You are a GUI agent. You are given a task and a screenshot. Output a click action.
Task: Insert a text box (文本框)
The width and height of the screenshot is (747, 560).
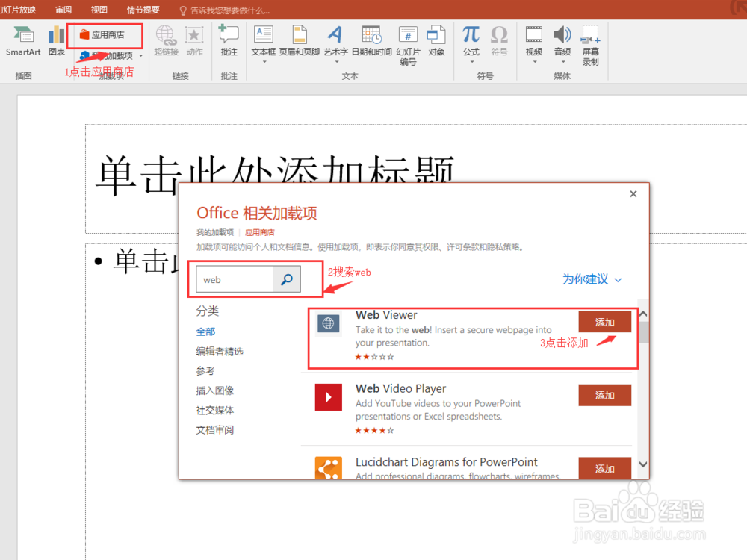(264, 41)
